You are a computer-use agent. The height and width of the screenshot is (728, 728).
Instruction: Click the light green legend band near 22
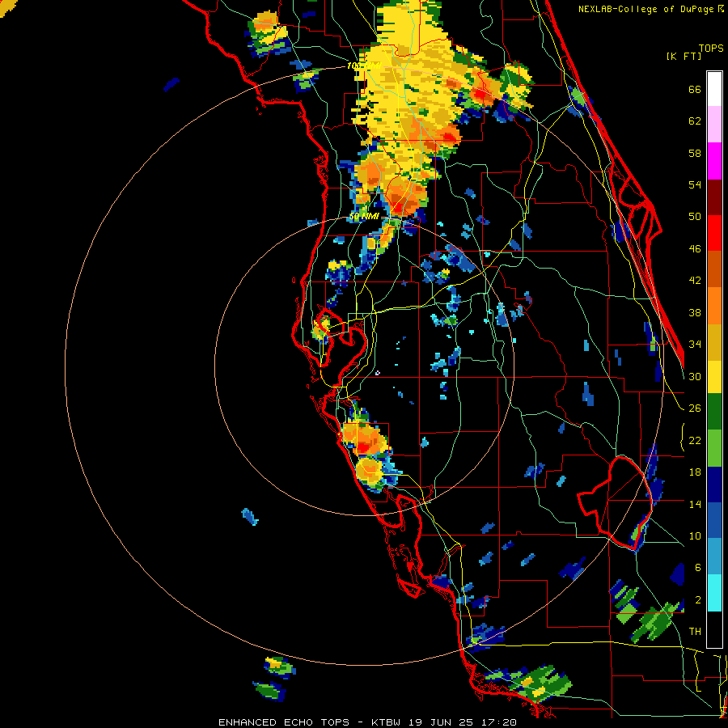click(714, 448)
